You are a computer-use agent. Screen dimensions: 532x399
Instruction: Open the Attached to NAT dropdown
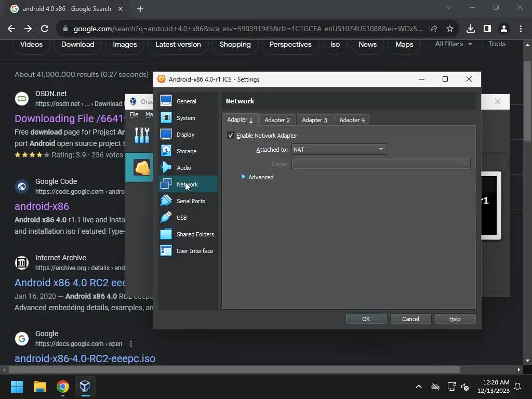339,149
